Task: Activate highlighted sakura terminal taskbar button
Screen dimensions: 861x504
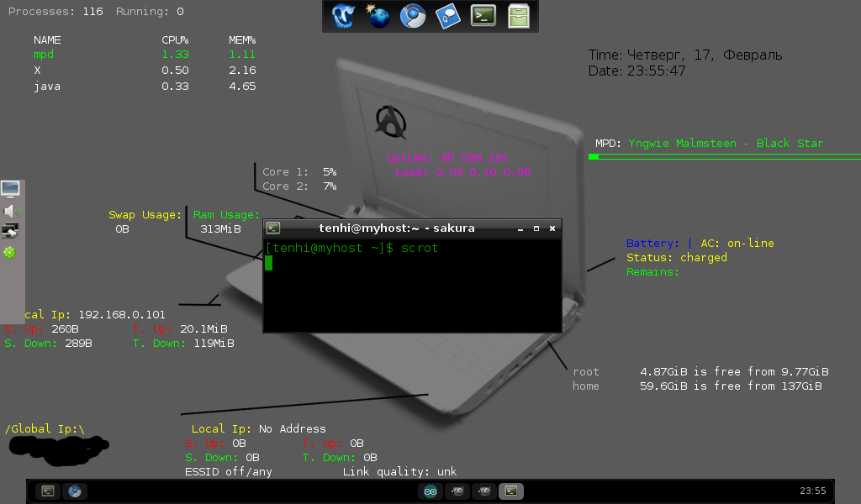Action: pyautogui.click(x=510, y=491)
